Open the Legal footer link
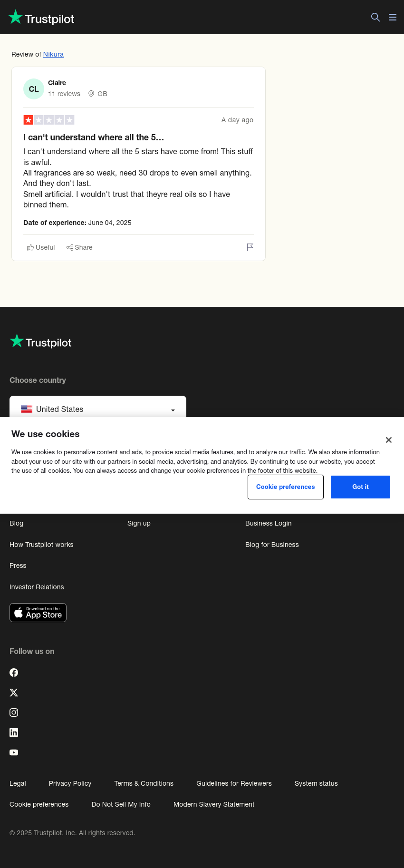The height and width of the screenshot is (868, 404). [x=18, y=783]
